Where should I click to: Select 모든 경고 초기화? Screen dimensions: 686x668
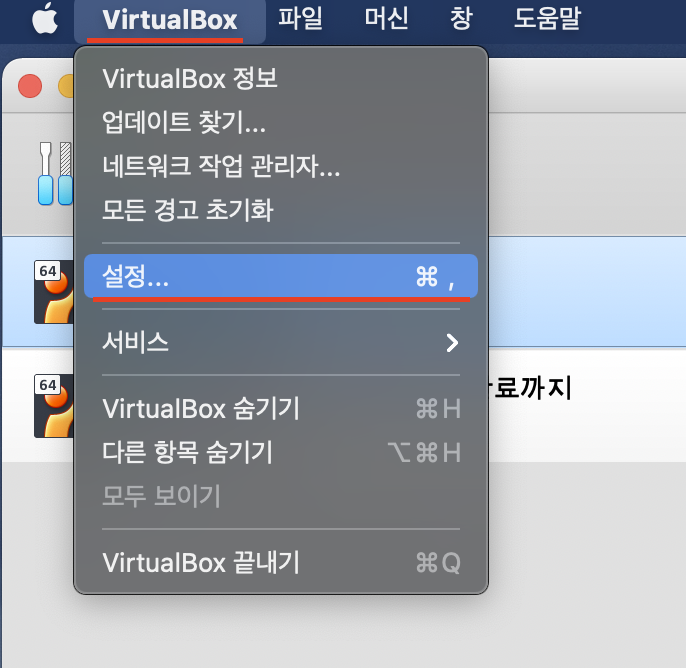tap(281, 210)
